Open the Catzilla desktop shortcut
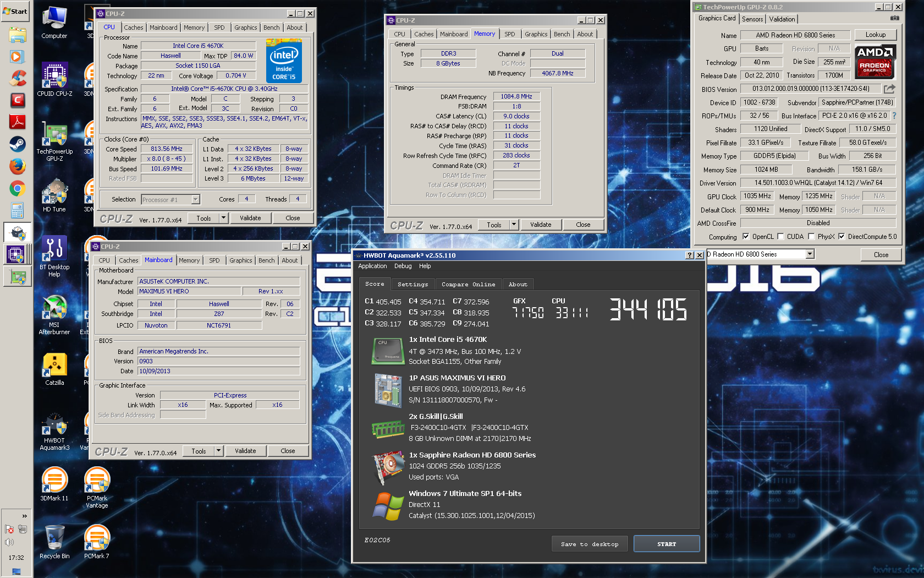Screen dimensions: 924x578 click(54, 369)
